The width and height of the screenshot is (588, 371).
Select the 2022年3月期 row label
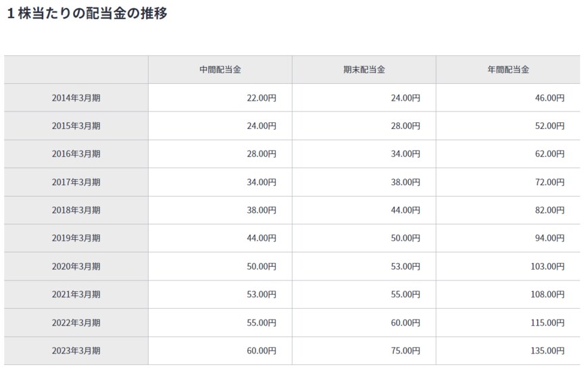(76, 323)
